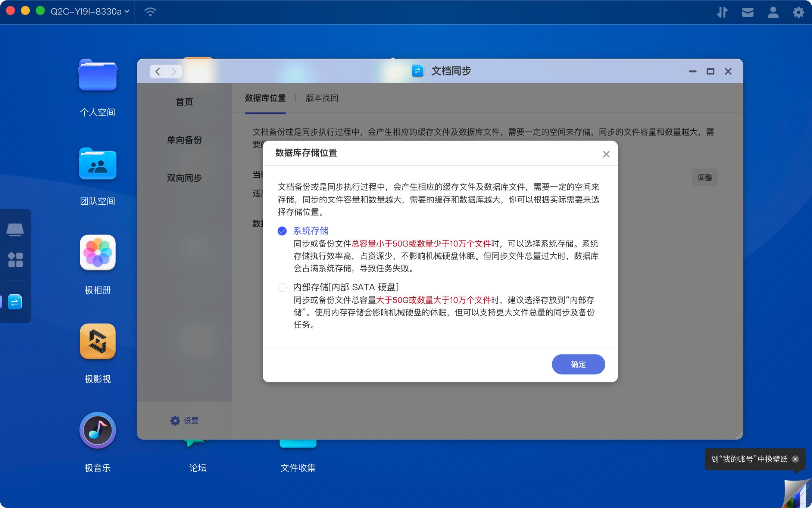
Task: Open the 极音乐 music app
Action: tap(98, 430)
